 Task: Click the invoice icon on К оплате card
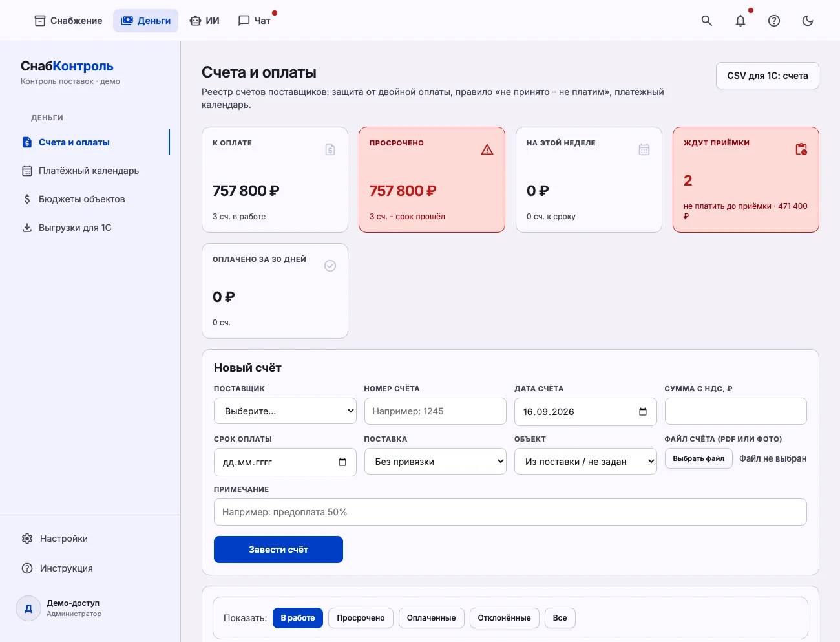click(x=330, y=149)
